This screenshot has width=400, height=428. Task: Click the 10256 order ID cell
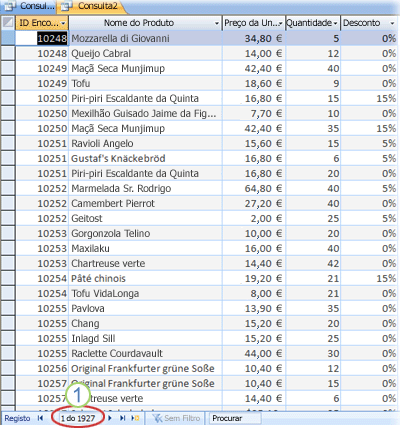coord(42,368)
